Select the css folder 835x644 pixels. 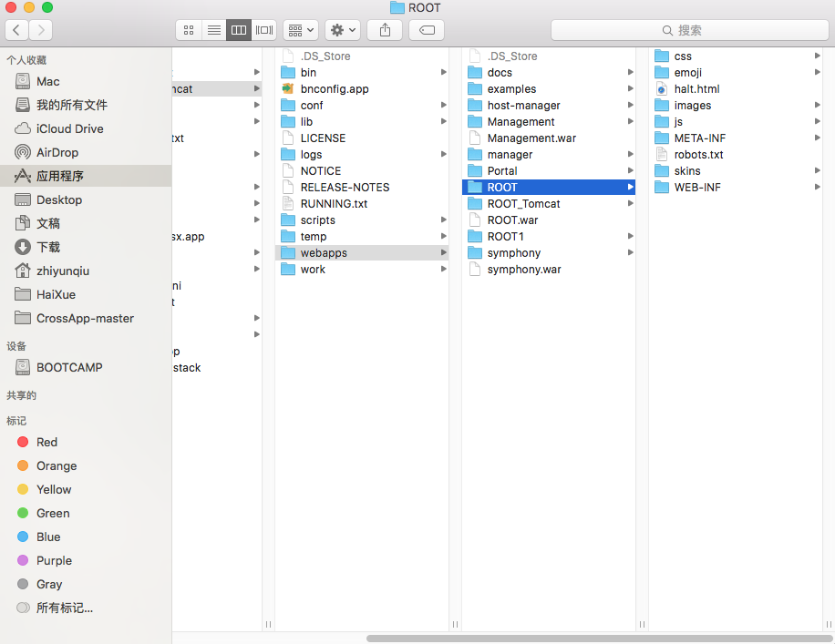[x=736, y=56]
